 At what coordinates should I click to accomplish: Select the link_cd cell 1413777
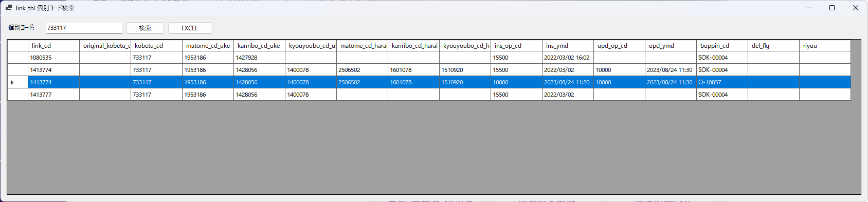pyautogui.click(x=53, y=95)
